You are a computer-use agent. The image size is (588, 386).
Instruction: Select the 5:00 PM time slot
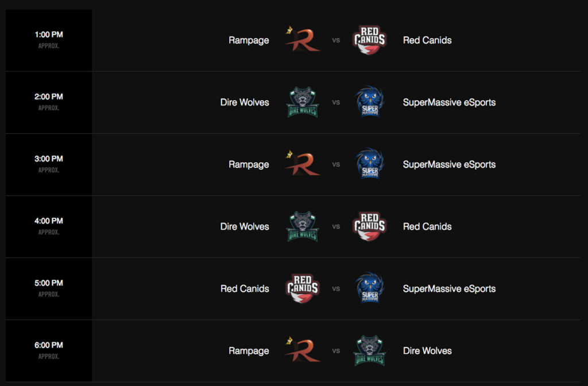(x=49, y=288)
